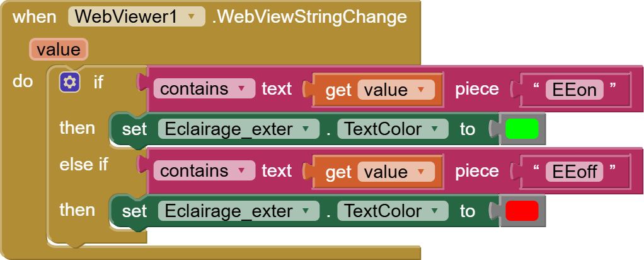Click the "else if" label
The height and width of the screenshot is (260, 644).
tap(83, 165)
